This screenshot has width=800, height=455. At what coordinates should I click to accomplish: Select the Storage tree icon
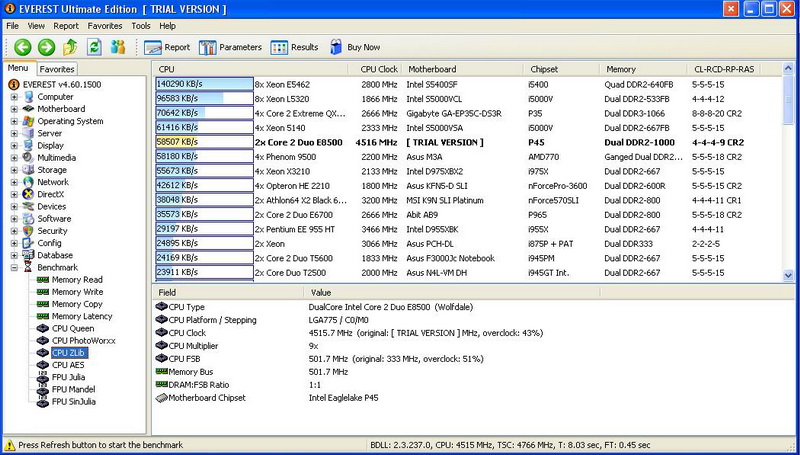click(28, 170)
